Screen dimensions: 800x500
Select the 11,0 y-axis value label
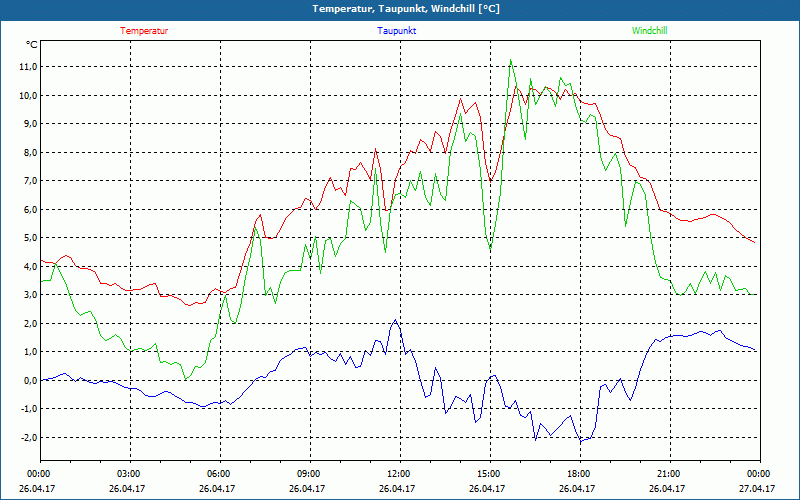coord(26,67)
